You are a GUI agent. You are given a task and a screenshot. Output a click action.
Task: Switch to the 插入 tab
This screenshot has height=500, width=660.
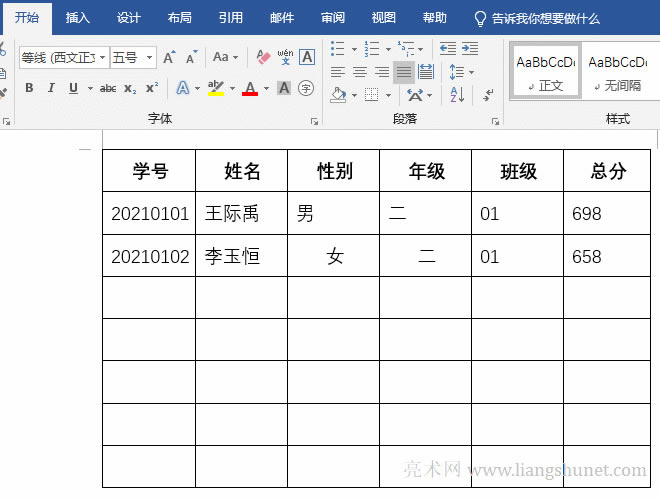pos(77,18)
